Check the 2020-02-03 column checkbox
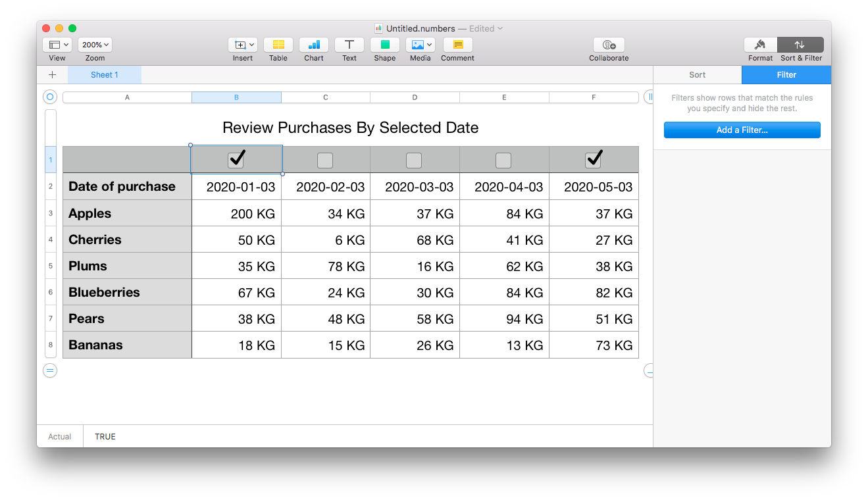 click(325, 161)
